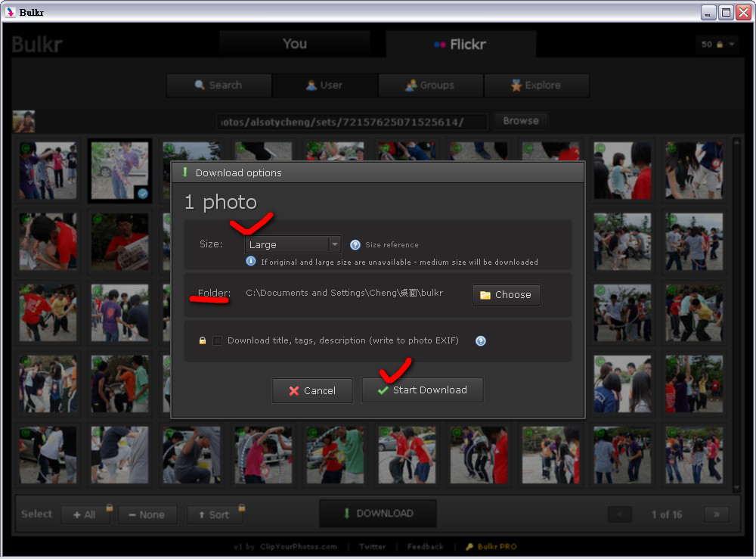756x559 pixels.
Task: Click the Flickr dots logo icon
Action: (439, 45)
